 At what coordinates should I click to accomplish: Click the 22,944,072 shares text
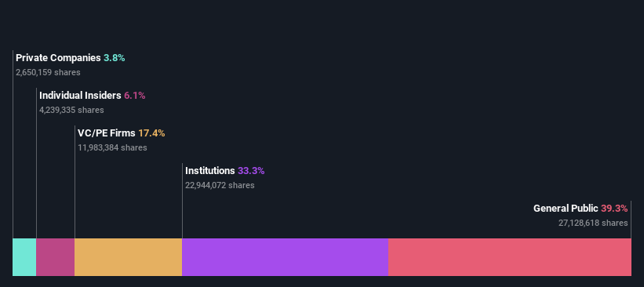[x=220, y=186]
